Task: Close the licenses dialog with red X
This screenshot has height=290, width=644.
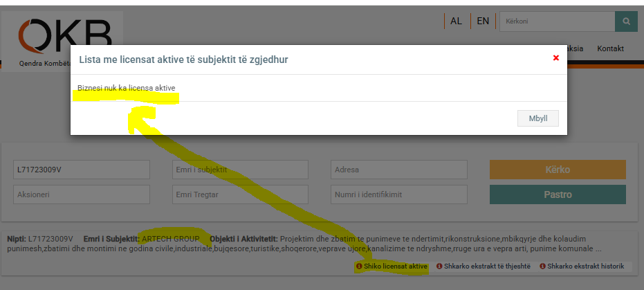Action: (x=555, y=58)
